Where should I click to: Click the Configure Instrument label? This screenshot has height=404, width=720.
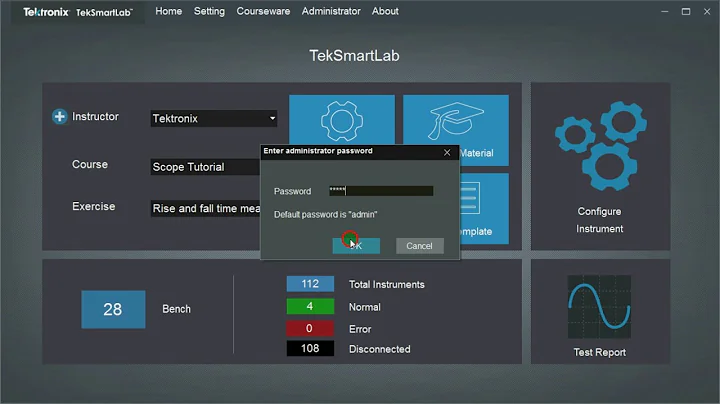pyautogui.click(x=600, y=220)
